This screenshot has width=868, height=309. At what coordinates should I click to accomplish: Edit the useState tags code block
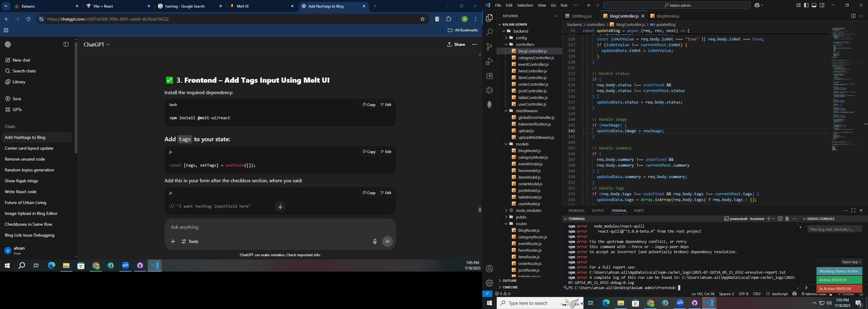386,152
